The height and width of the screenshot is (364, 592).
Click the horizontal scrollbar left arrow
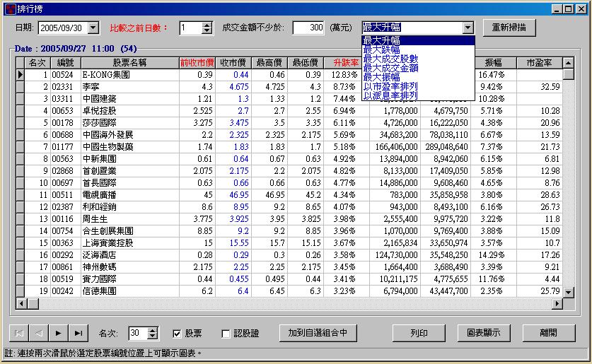click(x=21, y=303)
